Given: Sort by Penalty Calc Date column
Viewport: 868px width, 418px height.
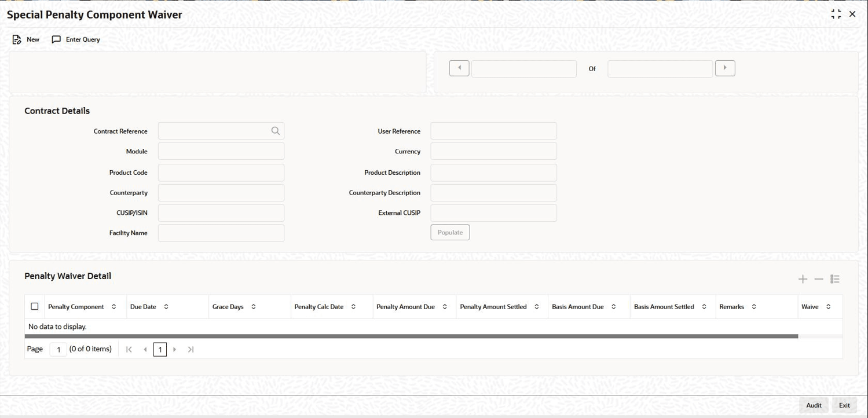Looking at the screenshot, I should [353, 307].
